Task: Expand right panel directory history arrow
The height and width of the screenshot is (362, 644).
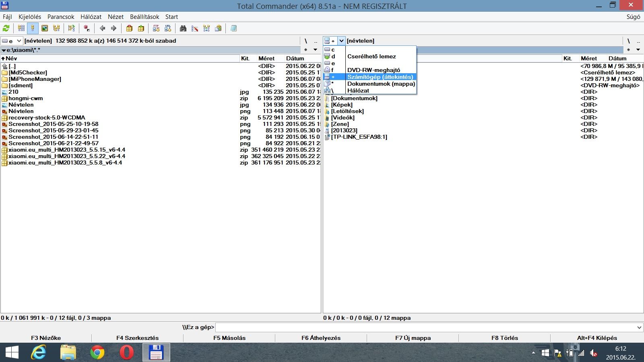Action: [x=638, y=50]
